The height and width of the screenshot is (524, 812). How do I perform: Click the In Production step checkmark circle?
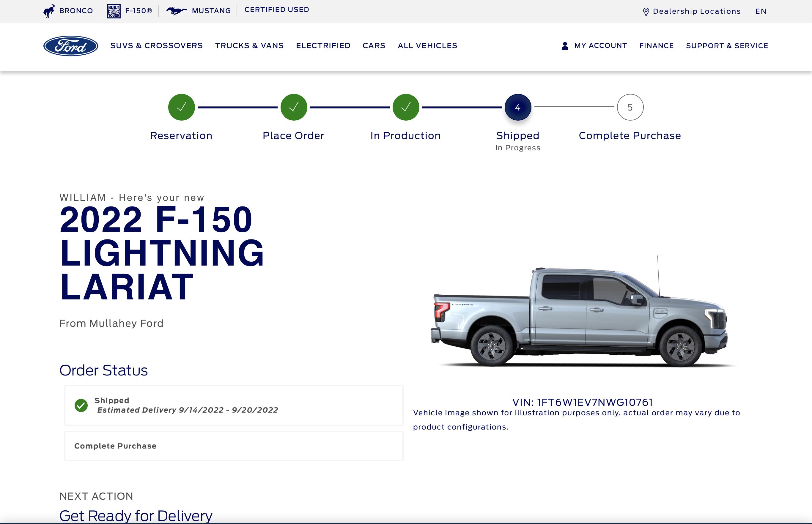point(406,107)
